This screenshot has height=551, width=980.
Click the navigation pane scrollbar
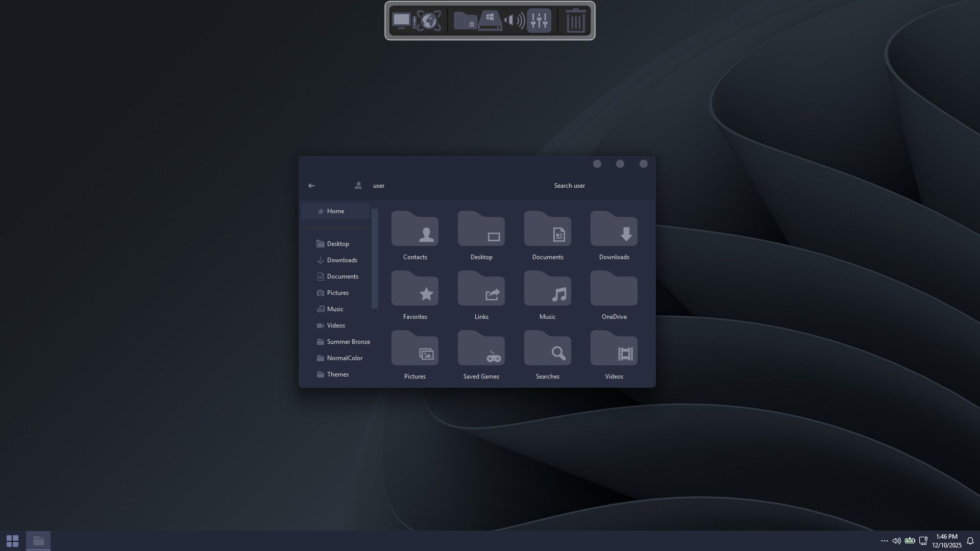point(375,258)
